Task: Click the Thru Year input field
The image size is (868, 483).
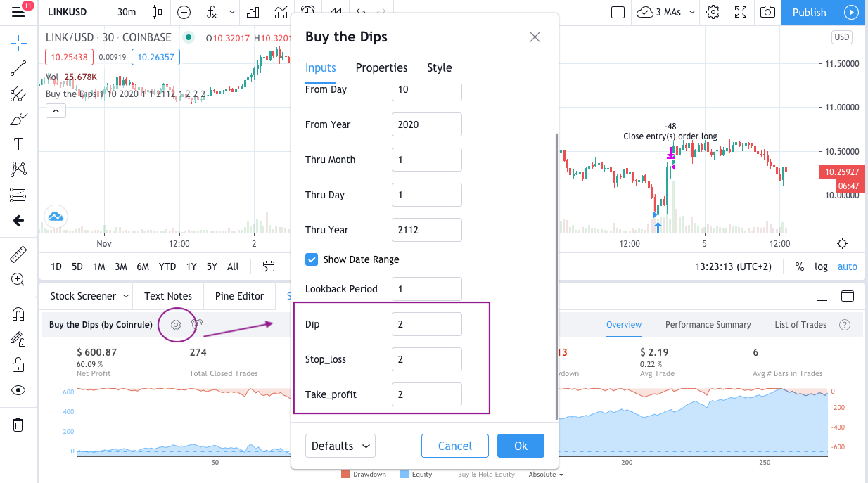Action: click(426, 230)
